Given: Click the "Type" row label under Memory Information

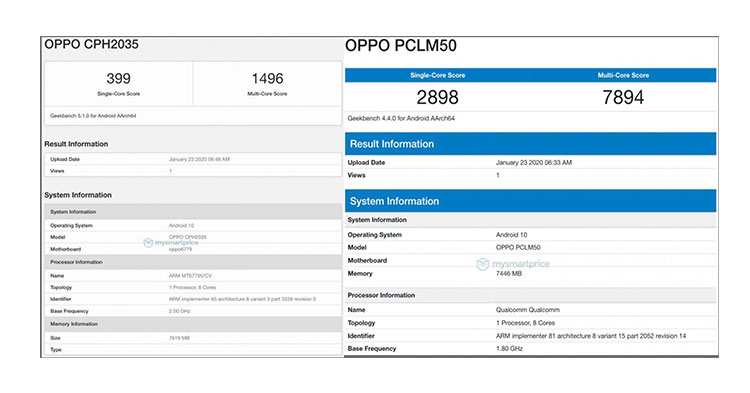Looking at the screenshot, I should tap(56, 350).
